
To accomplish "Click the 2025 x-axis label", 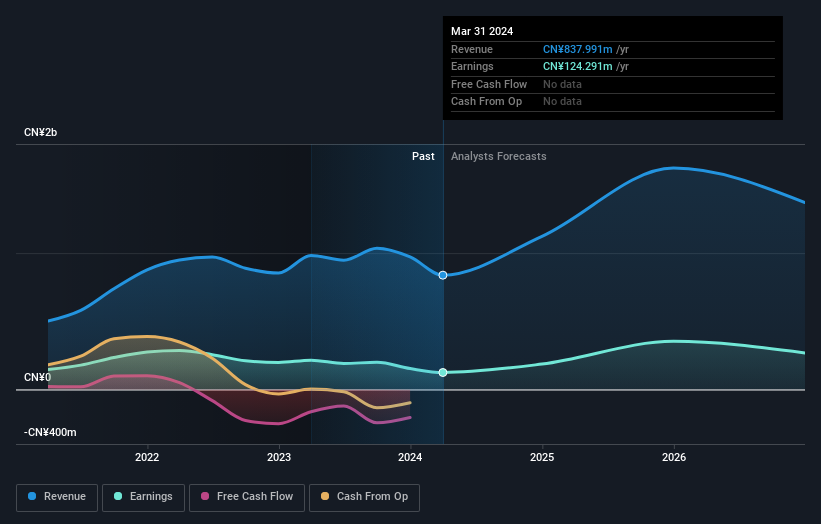I will click(x=542, y=457).
